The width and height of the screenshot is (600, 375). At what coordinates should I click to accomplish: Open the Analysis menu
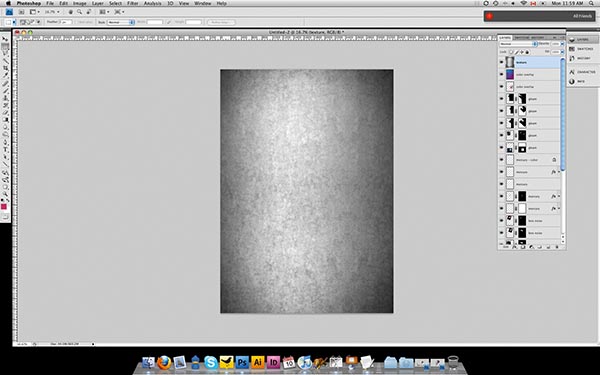pos(152,3)
